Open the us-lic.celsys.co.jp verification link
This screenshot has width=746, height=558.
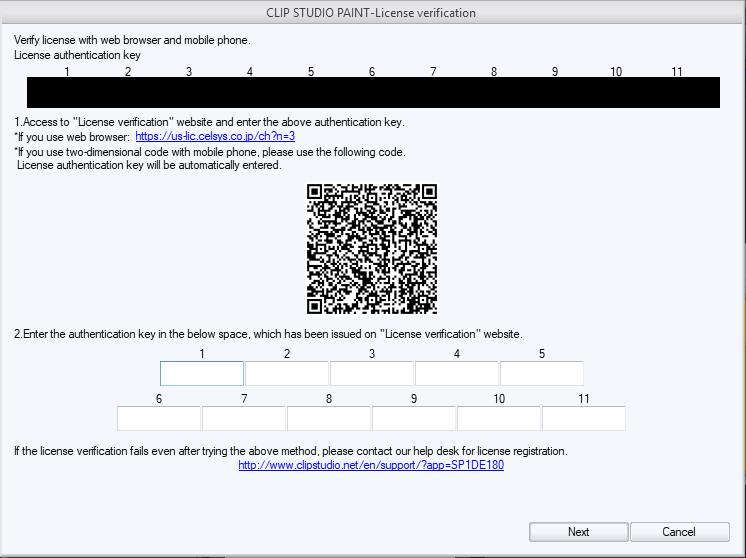tap(215, 137)
